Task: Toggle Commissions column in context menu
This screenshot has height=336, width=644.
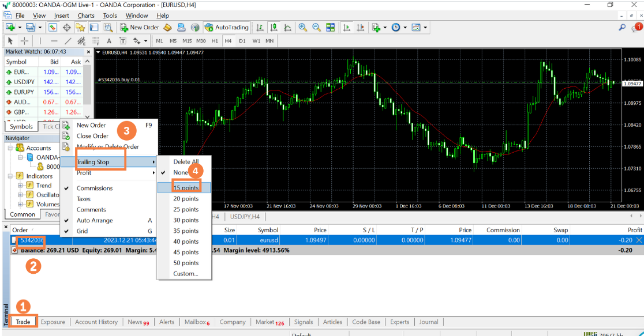Action: click(x=109, y=188)
